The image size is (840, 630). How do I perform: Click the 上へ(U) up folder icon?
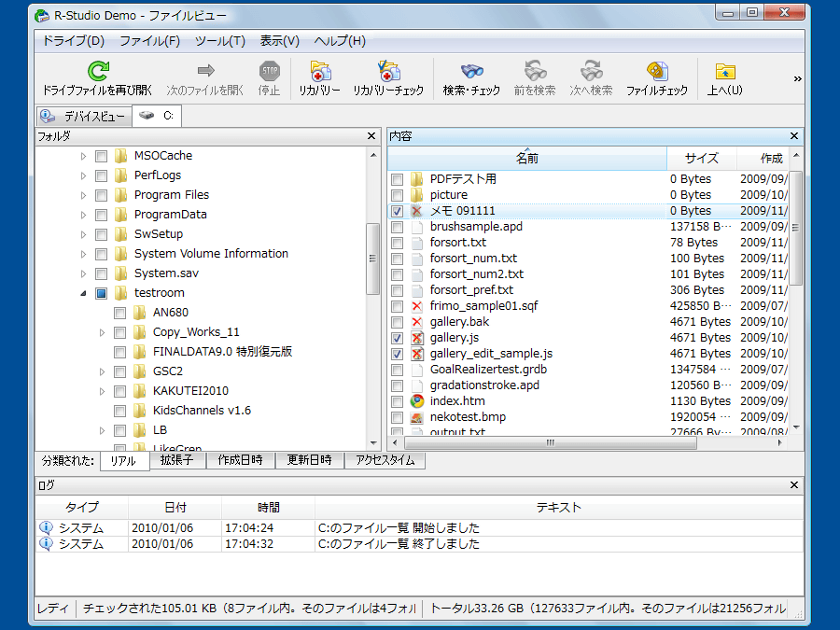725,71
